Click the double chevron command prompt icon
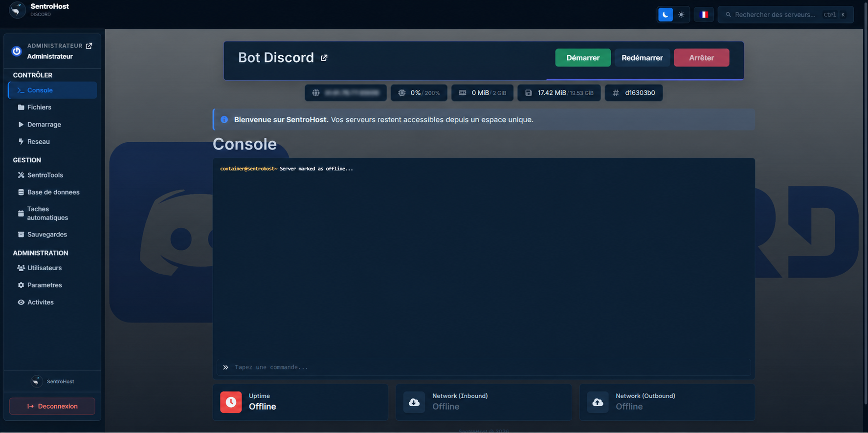The image size is (868, 433). 225,367
